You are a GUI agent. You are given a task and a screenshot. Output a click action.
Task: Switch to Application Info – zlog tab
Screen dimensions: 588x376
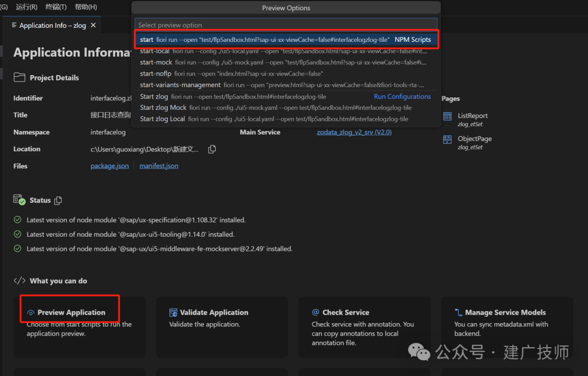tap(52, 26)
